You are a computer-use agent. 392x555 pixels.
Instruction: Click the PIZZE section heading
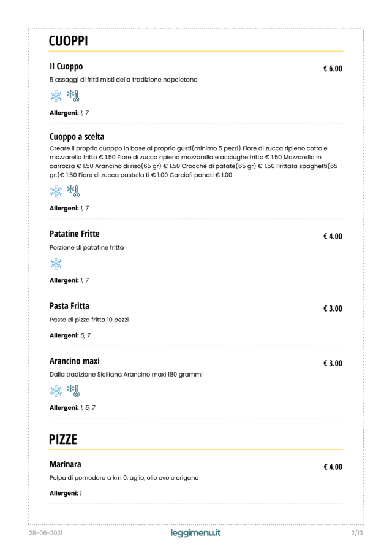(63, 439)
